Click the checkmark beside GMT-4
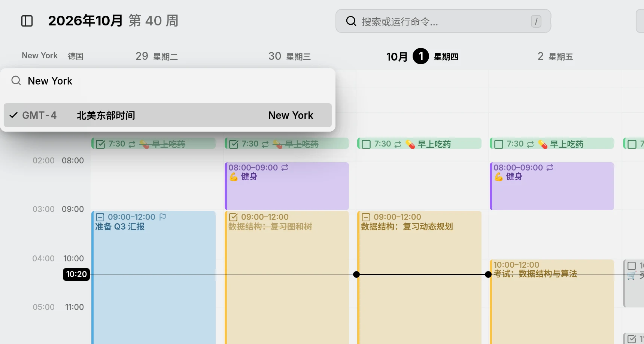This screenshot has width=644, height=344. tap(13, 115)
